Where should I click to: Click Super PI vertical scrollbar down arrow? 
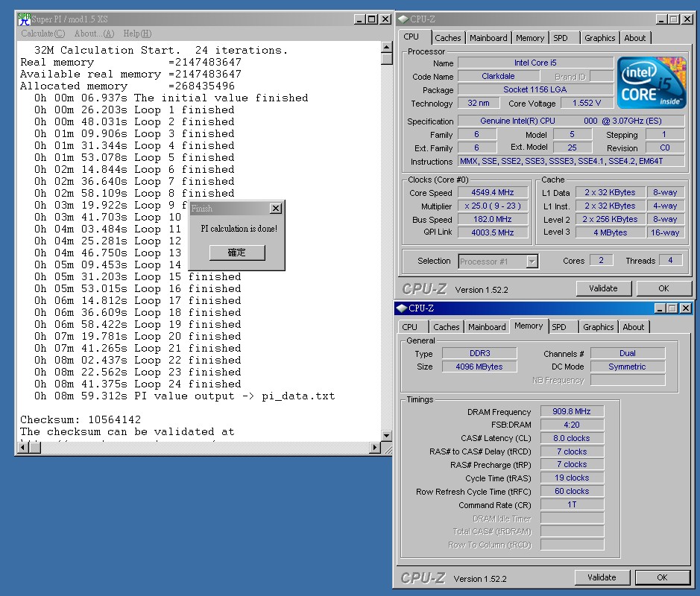coord(387,436)
